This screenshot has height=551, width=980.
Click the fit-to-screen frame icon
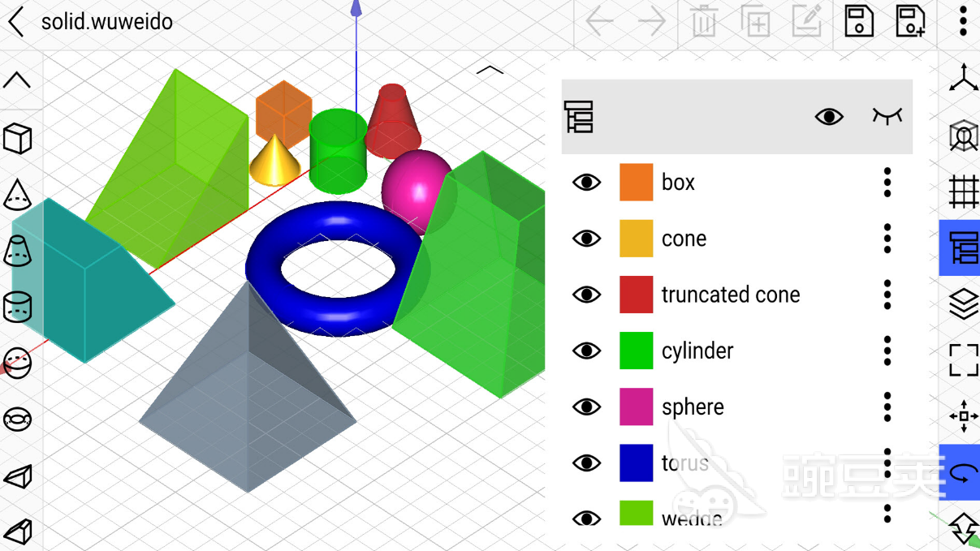(964, 359)
